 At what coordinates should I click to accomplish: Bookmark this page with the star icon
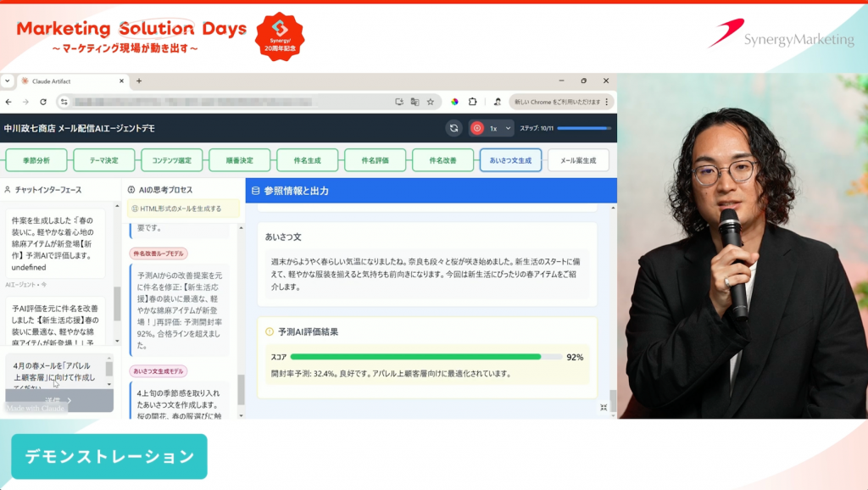click(x=430, y=102)
